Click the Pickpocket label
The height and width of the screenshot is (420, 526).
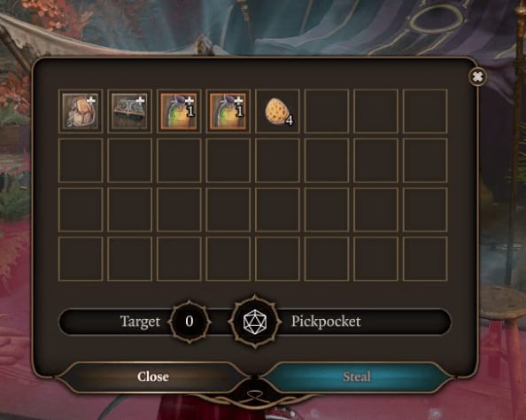[326, 322]
